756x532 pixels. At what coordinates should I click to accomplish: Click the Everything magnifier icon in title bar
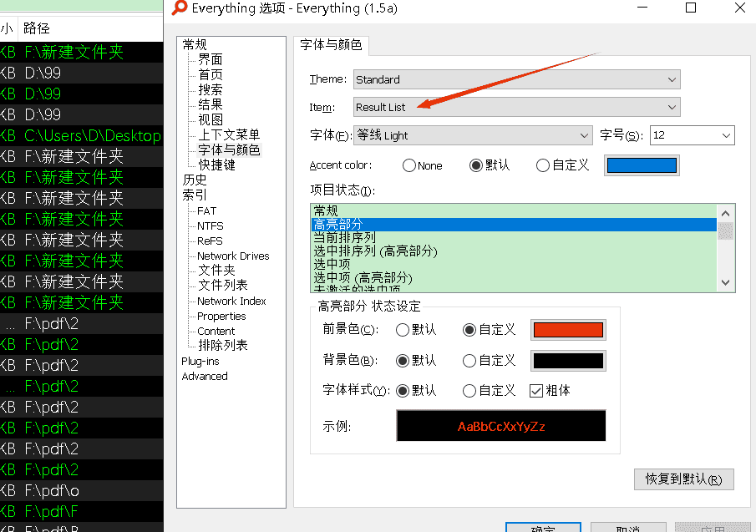(180, 8)
